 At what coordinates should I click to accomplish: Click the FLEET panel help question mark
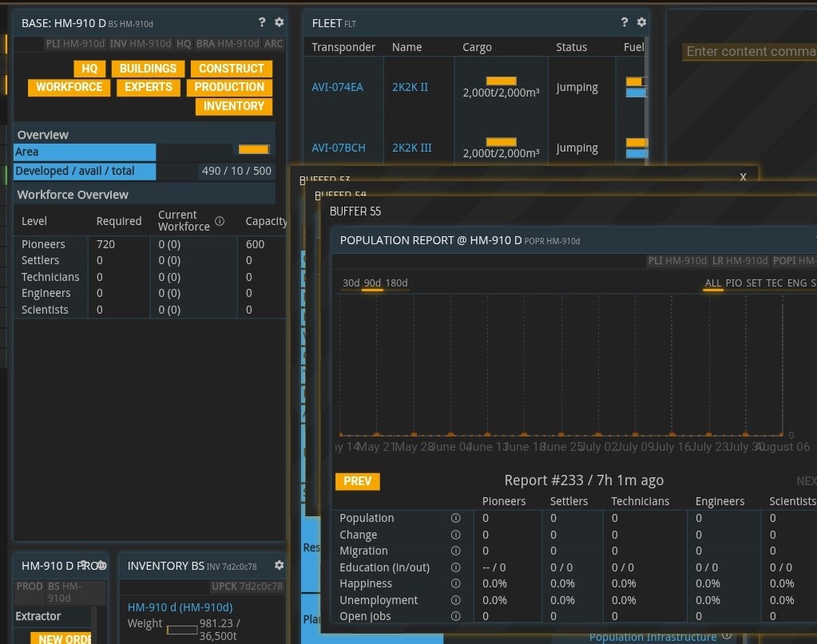pos(625,22)
